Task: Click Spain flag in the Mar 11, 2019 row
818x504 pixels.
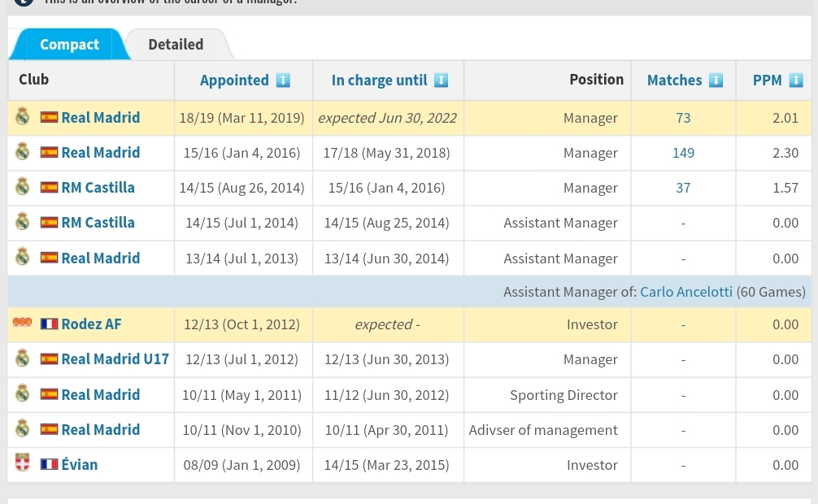Action: tap(49, 117)
